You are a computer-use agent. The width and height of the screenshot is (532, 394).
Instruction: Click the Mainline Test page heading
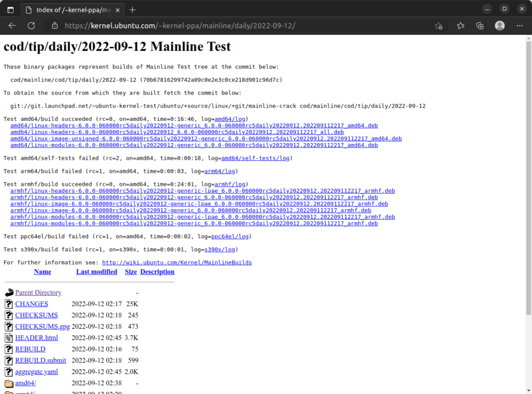pos(117,46)
